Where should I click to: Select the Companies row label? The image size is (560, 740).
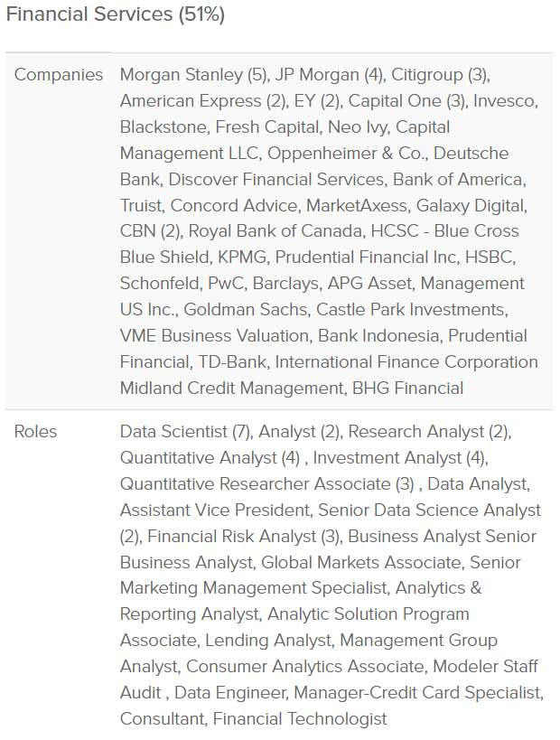59,75
